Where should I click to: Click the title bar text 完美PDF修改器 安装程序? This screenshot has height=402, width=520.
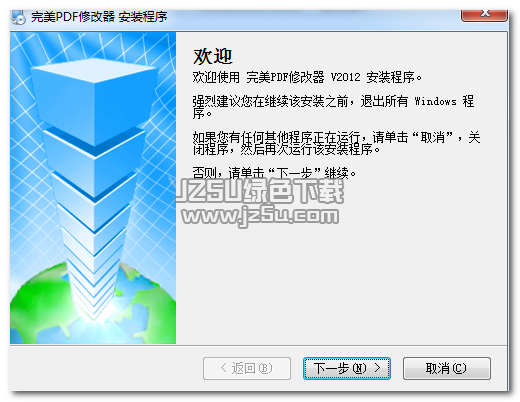pos(99,17)
